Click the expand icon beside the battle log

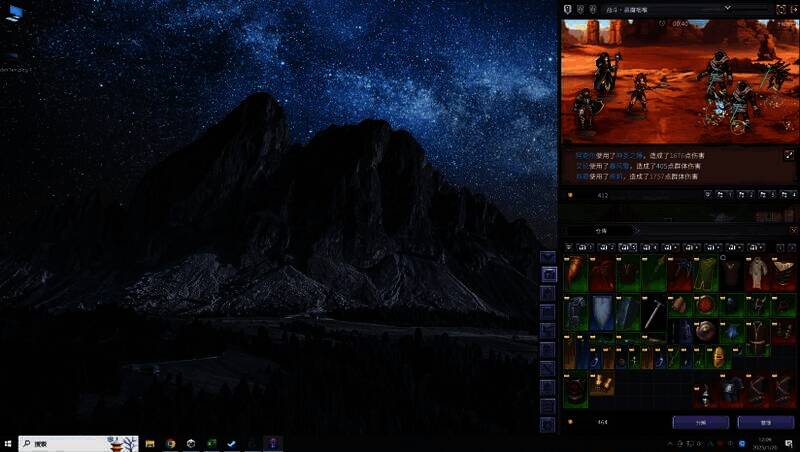[788, 156]
